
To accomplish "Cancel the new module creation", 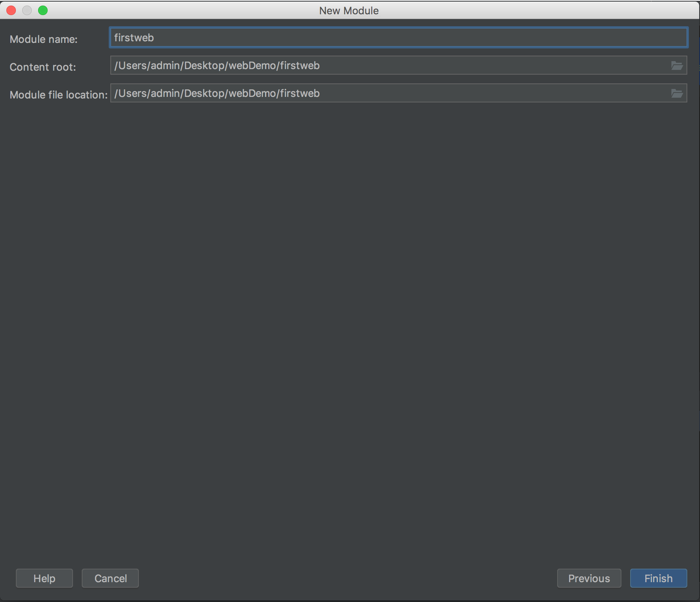I will click(x=110, y=578).
